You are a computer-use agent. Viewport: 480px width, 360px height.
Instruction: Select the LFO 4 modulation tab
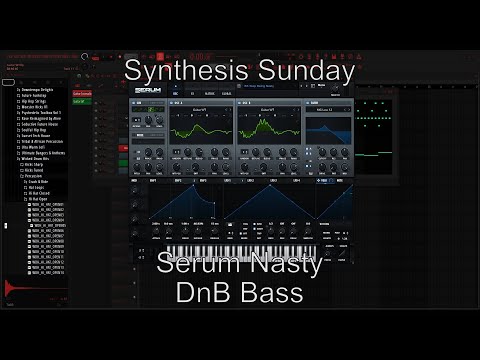pyautogui.click(x=296, y=181)
